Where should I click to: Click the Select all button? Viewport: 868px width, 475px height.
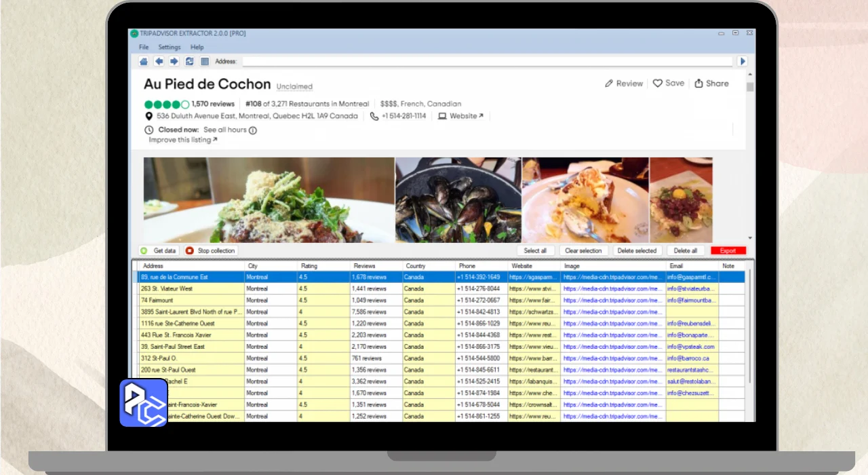(x=535, y=250)
